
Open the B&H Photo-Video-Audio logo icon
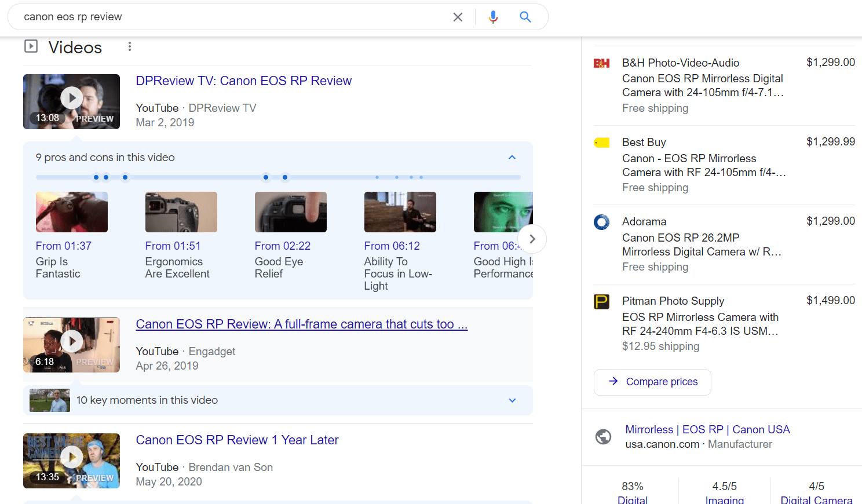(601, 63)
